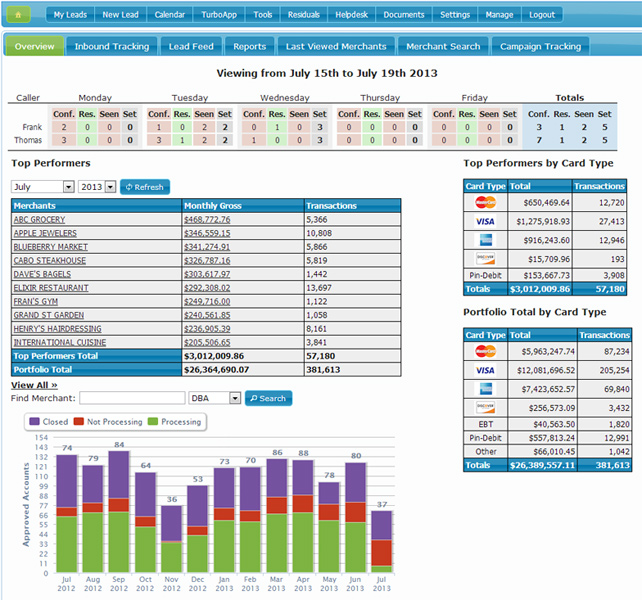Screen dimensions: 642x600
Task: Open the My Leads menu
Action: coord(70,15)
